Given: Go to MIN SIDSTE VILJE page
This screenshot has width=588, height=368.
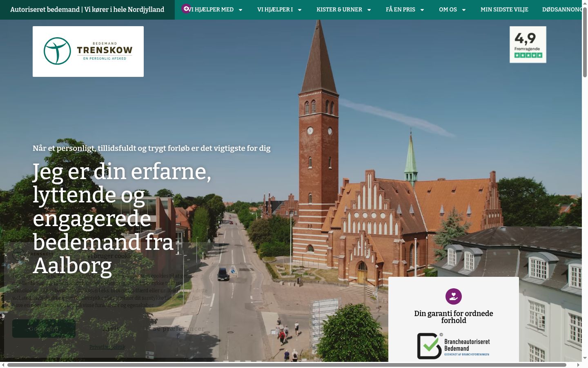Looking at the screenshot, I should click(x=504, y=9).
